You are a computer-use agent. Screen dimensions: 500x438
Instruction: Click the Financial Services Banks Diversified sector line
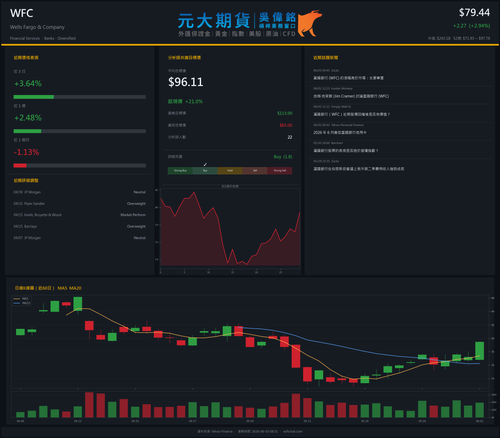tap(43, 38)
